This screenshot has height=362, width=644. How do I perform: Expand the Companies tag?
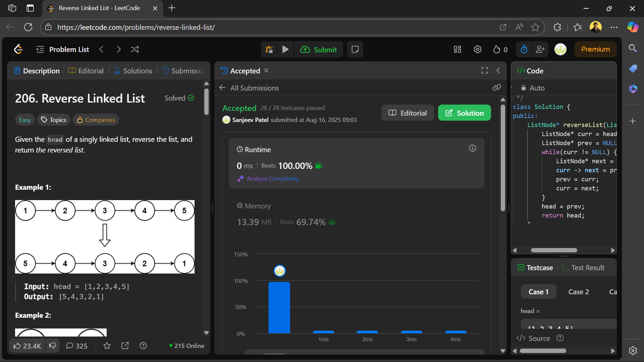pos(96,120)
